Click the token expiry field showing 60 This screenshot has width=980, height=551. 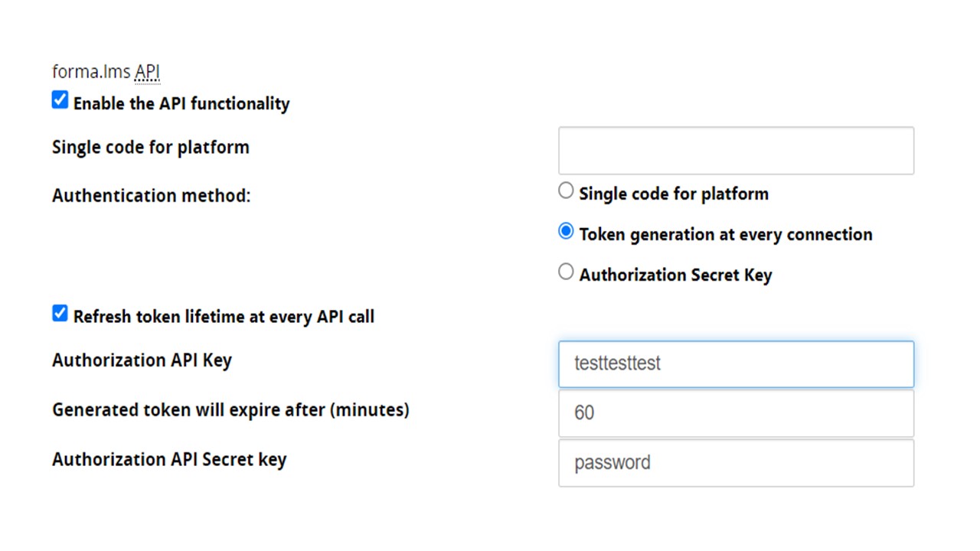736,413
